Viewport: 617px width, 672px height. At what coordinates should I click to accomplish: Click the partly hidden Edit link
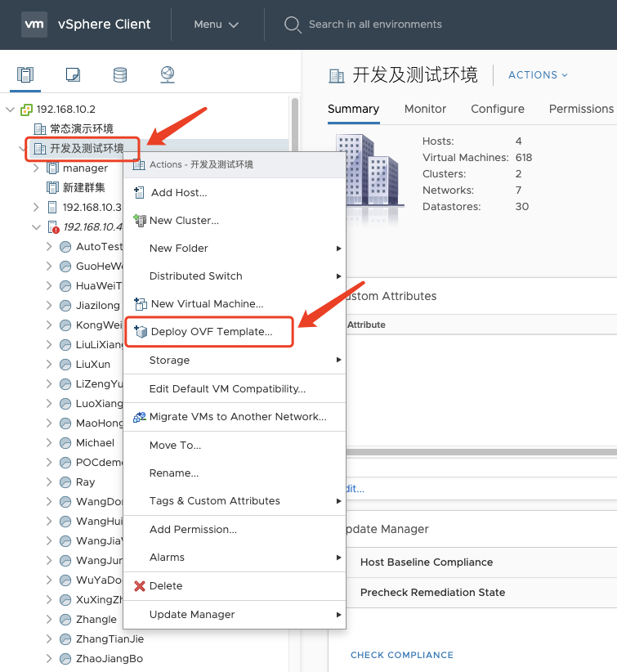pos(355,489)
